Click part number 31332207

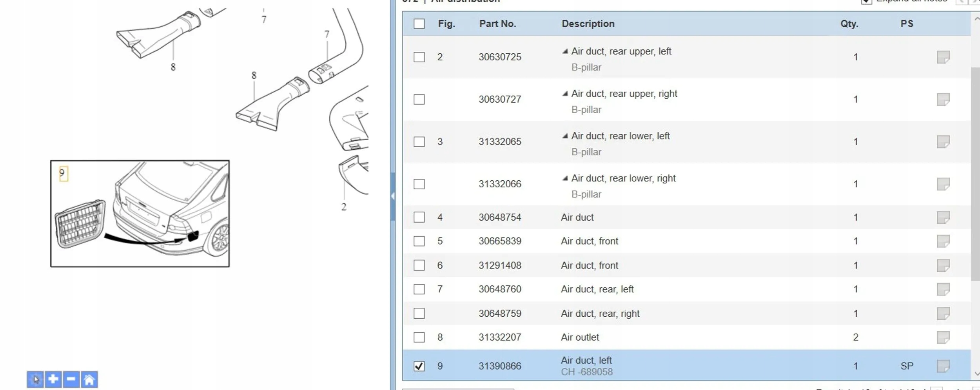pos(500,337)
